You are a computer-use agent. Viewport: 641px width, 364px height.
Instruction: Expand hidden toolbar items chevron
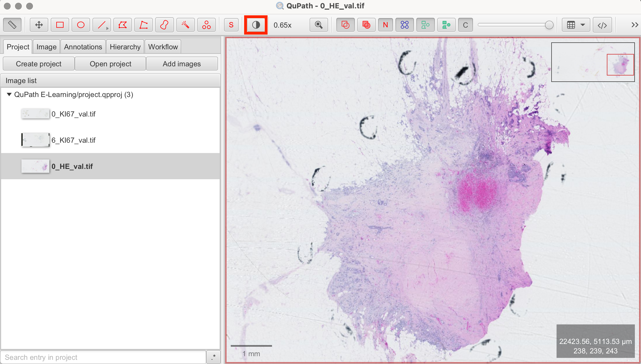(x=635, y=25)
